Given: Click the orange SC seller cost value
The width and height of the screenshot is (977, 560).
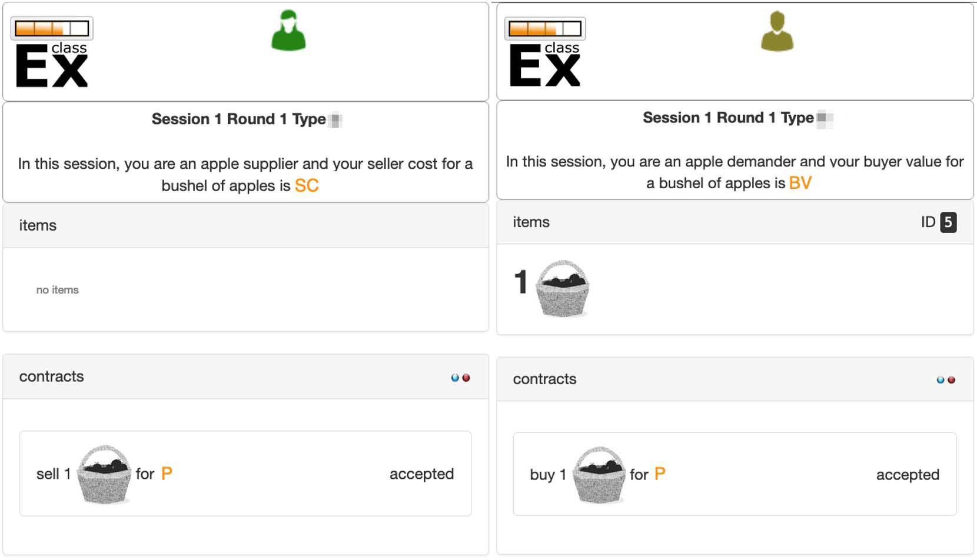Looking at the screenshot, I should 307,186.
